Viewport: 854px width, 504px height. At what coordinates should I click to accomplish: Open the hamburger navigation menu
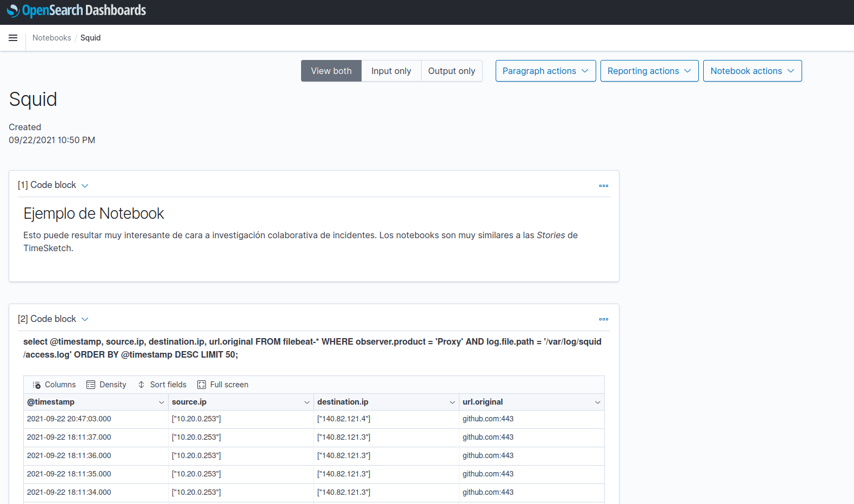[13, 38]
